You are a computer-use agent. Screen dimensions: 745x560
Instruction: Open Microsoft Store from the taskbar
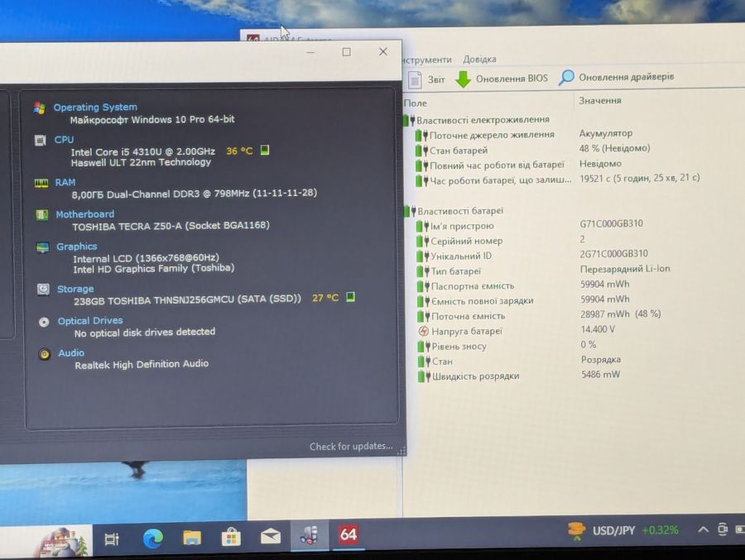pyautogui.click(x=231, y=537)
